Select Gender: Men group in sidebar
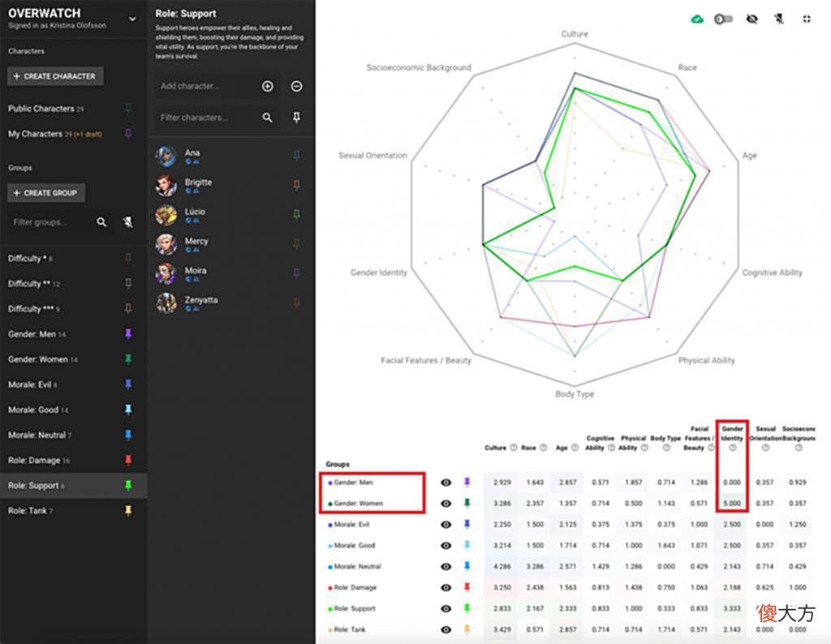Viewport: 831px width, 644px height. [37, 334]
